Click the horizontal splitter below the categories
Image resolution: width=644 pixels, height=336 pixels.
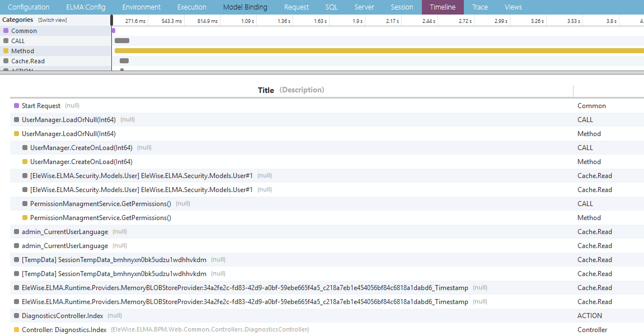(x=322, y=72)
